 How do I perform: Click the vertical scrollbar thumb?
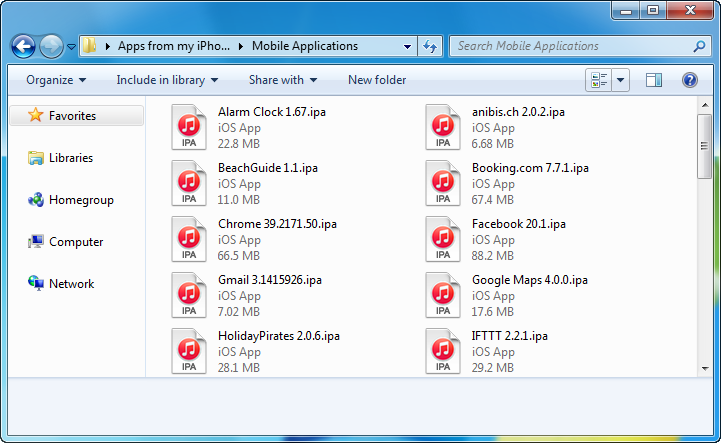click(x=704, y=146)
